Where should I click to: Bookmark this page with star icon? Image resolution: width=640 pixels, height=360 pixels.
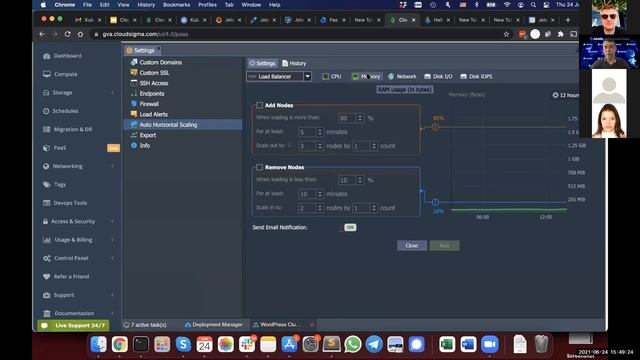(507, 34)
